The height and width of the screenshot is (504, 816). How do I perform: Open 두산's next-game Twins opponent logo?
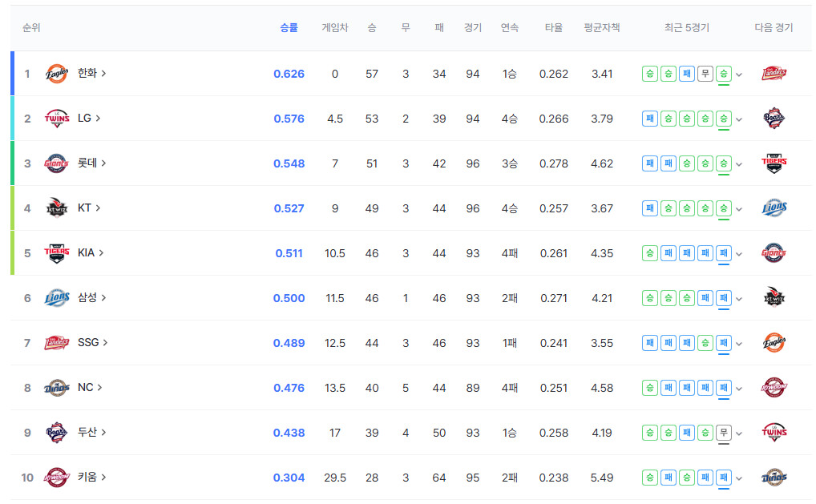click(774, 432)
